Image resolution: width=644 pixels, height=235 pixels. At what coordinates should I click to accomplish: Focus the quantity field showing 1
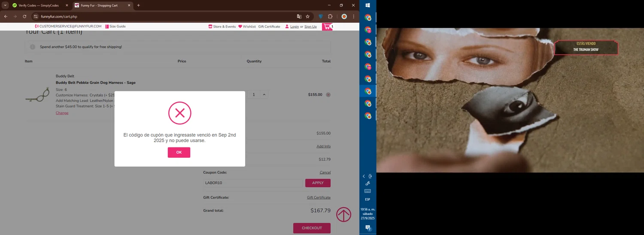253,95
